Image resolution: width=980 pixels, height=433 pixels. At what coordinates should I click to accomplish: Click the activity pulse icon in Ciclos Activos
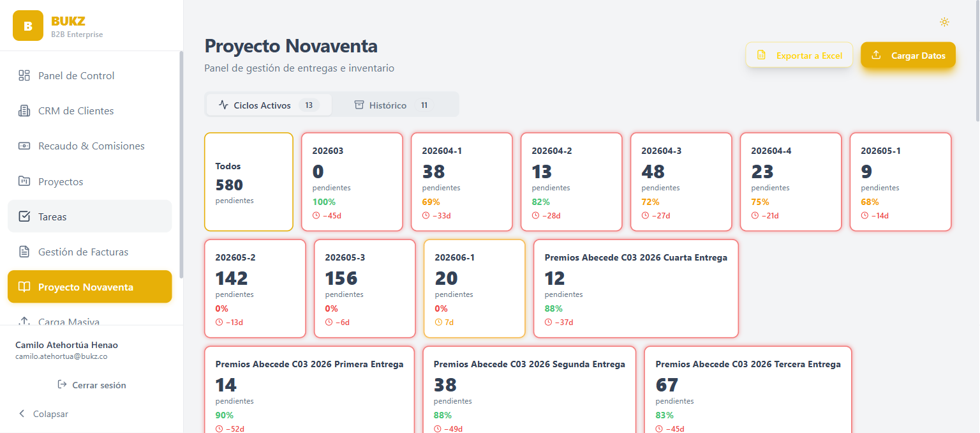pyautogui.click(x=223, y=105)
